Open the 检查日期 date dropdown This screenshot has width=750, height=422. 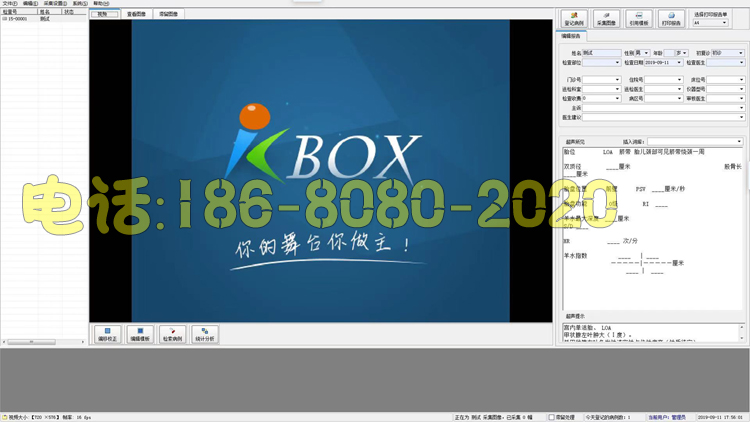click(x=679, y=63)
